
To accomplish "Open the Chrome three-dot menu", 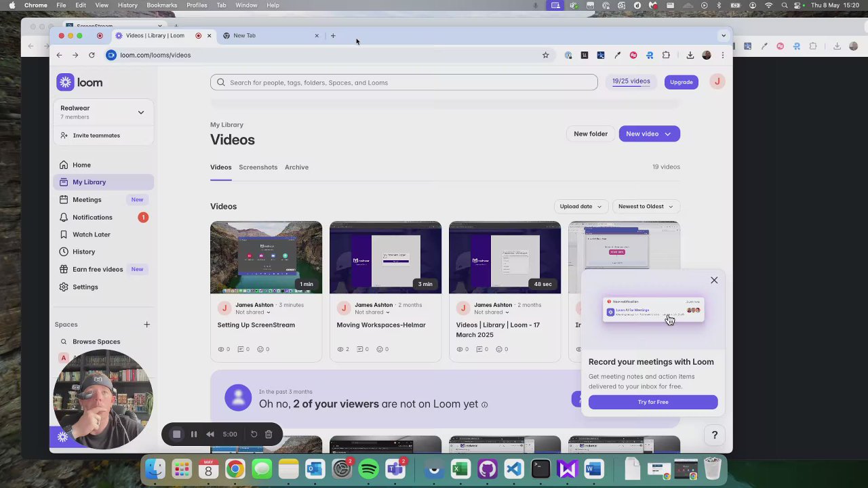I will click(x=723, y=55).
